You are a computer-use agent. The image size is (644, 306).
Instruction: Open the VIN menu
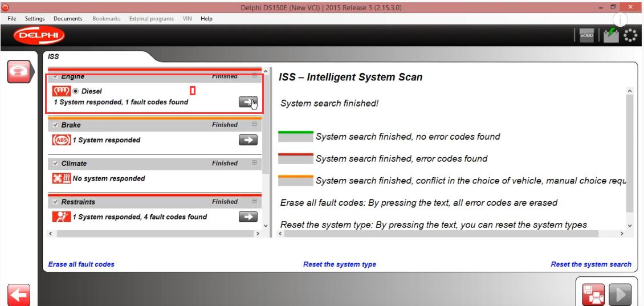click(x=188, y=18)
